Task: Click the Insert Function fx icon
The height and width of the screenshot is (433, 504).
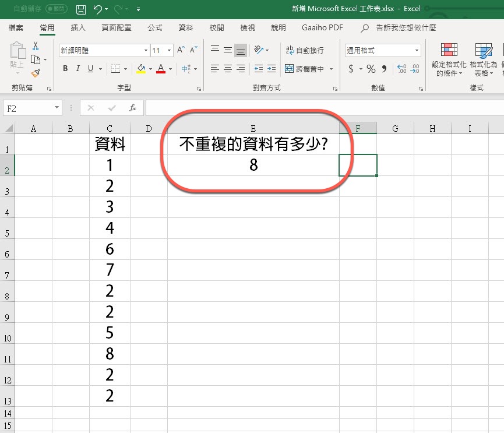Action: (133, 108)
